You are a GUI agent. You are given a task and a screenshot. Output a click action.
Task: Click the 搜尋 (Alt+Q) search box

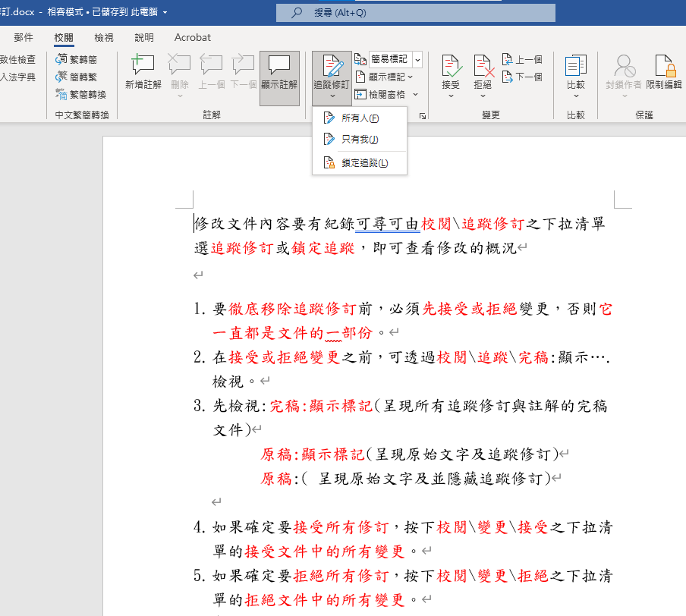417,12
